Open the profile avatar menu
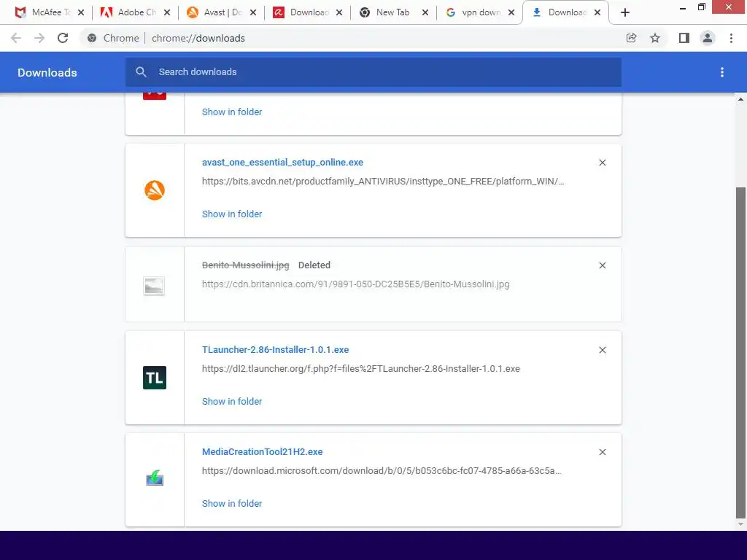The width and height of the screenshot is (747, 560). pos(708,38)
